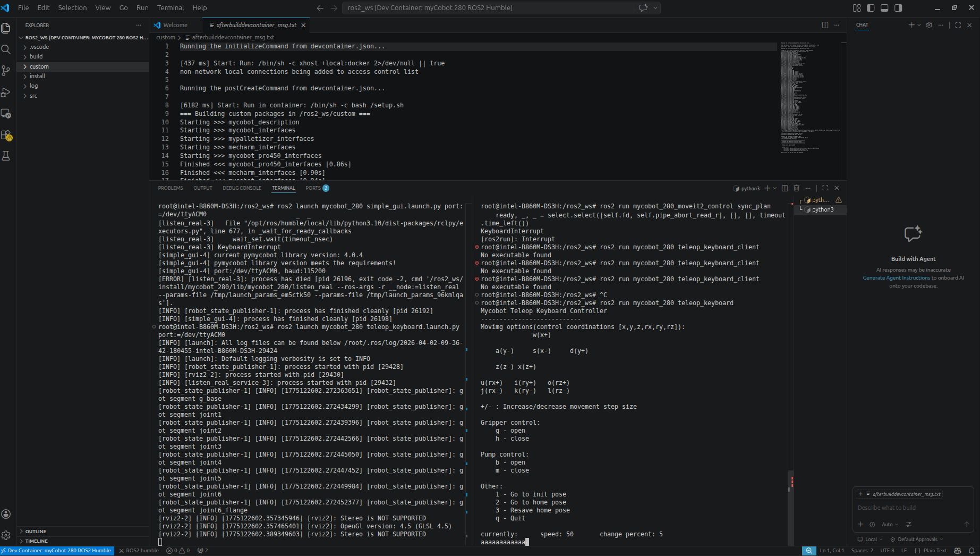Click the editor minimap

(811, 98)
